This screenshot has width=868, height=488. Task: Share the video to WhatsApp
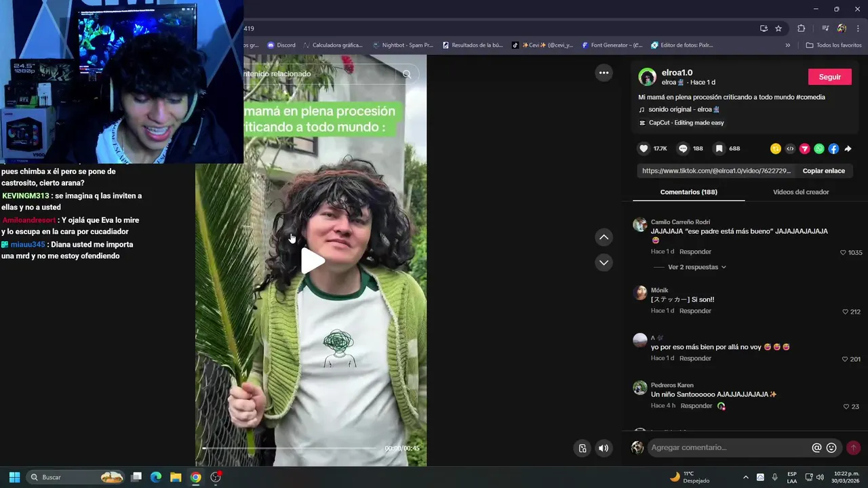point(819,148)
